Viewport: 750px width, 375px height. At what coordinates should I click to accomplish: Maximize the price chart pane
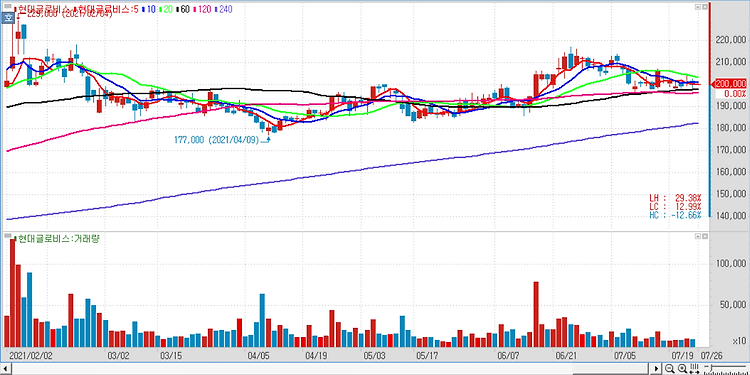coord(697,7)
